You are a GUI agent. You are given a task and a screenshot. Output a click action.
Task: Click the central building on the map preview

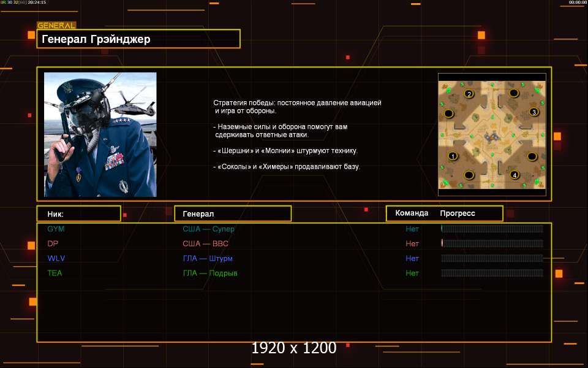tap(492, 136)
